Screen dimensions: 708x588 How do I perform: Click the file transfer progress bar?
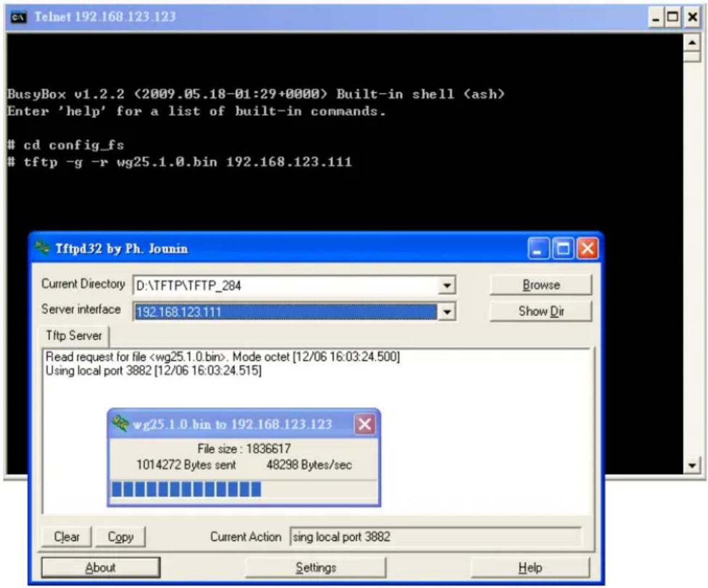tap(244, 489)
